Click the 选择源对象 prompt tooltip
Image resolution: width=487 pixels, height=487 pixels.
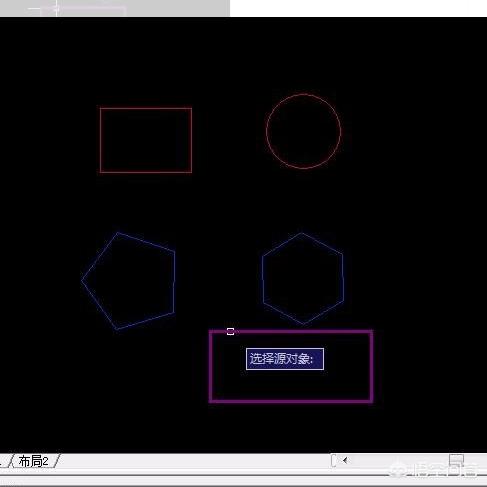pos(285,359)
